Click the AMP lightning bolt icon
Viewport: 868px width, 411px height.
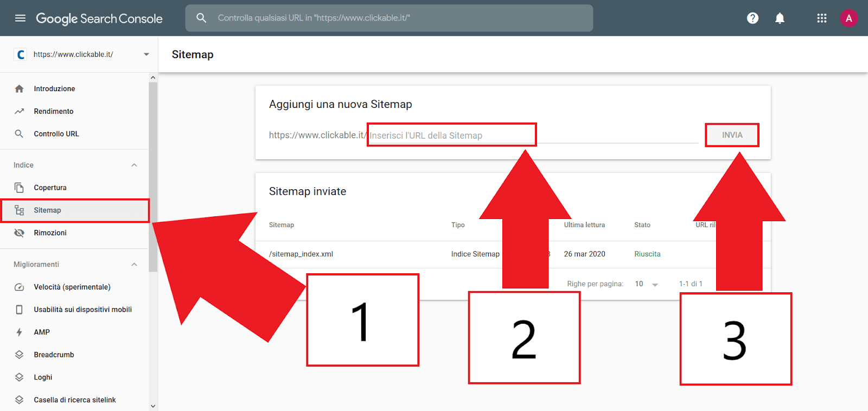[x=19, y=332]
